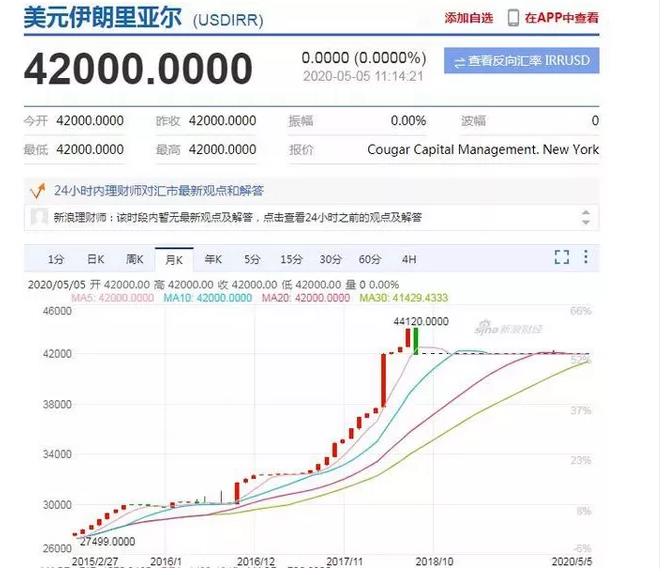Click the 38000 price axis label
The image size is (671, 575).
click(x=57, y=405)
